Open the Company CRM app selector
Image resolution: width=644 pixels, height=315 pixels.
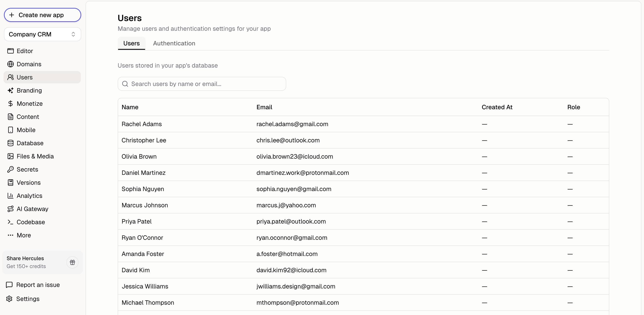pos(42,34)
